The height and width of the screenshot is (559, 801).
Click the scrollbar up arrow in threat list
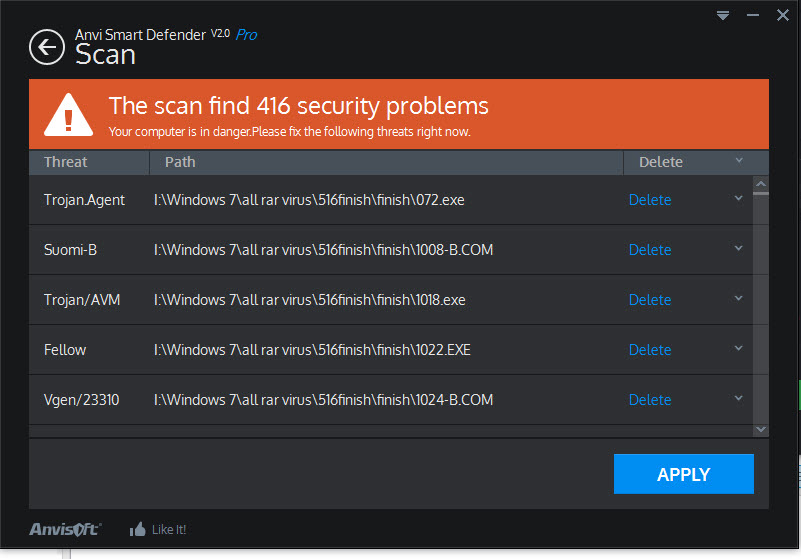(761, 184)
